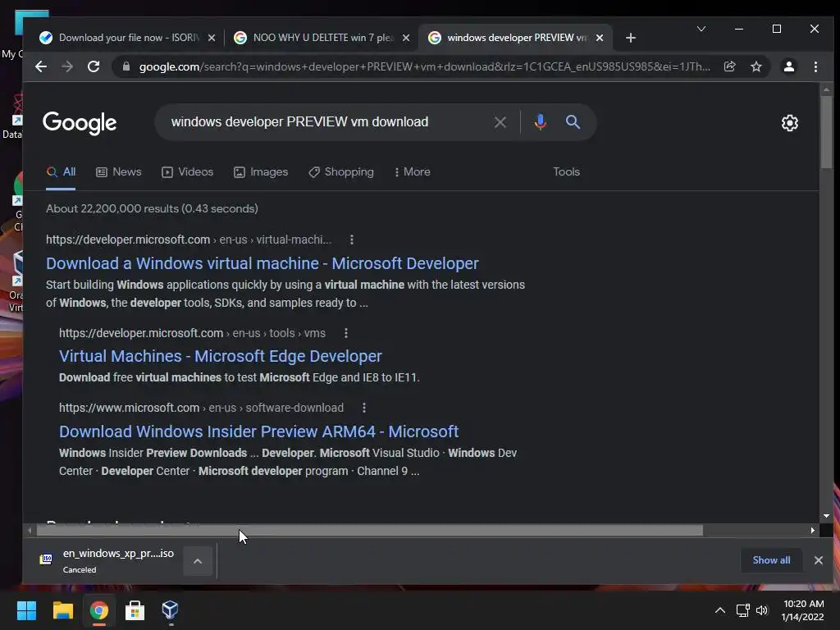
Task: Clear the search query with the X
Action: pos(500,122)
